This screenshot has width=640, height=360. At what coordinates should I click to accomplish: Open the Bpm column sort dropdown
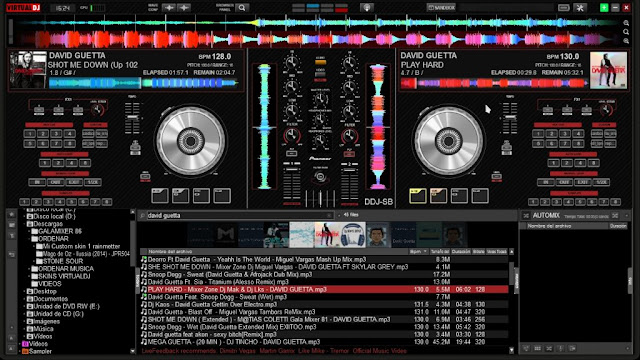pos(425,252)
